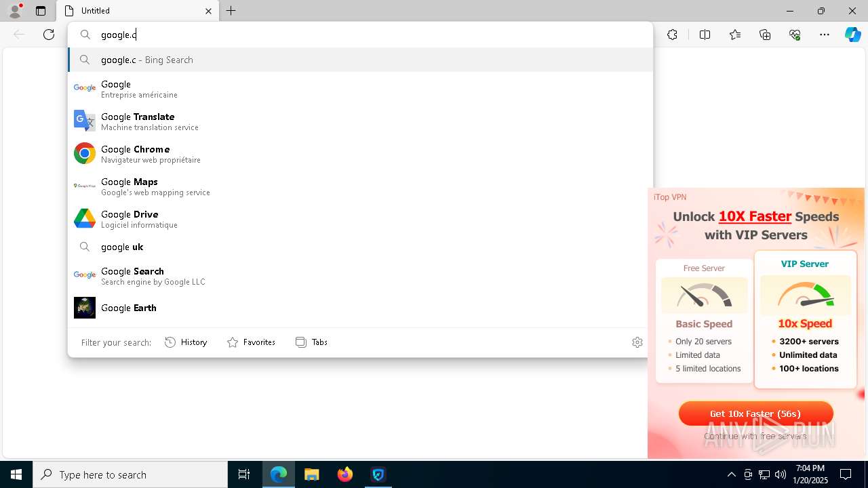The image size is (868, 488).
Task: Open the tab actions menu icon
Action: [x=41, y=11]
